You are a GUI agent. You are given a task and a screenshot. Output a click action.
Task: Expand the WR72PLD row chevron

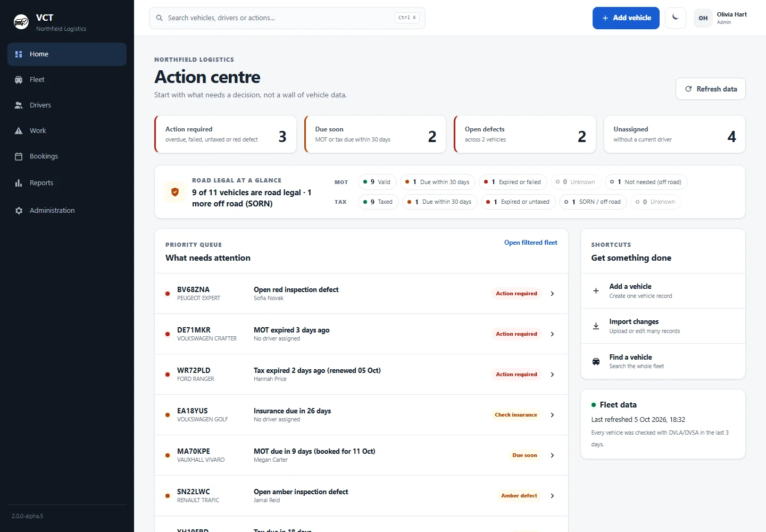[x=552, y=375]
